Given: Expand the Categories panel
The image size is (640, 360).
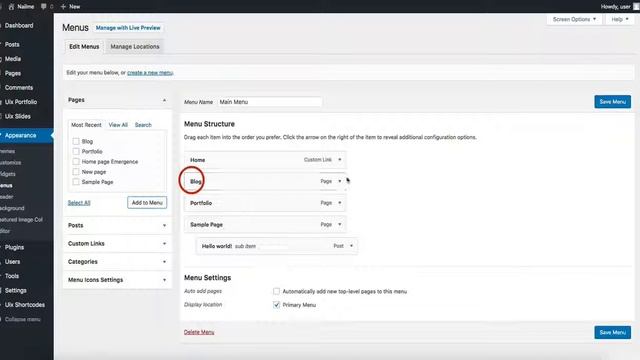Looking at the screenshot, I should (x=117, y=262).
